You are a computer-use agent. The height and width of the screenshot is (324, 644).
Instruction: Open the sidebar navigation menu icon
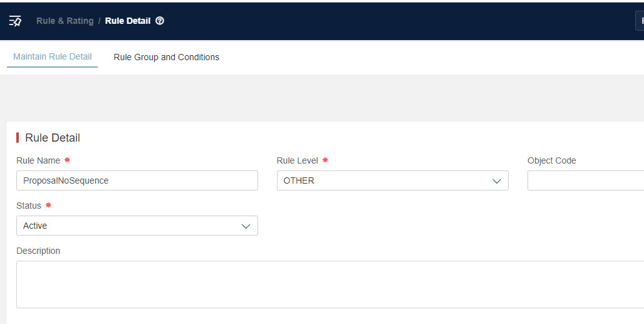(15, 21)
